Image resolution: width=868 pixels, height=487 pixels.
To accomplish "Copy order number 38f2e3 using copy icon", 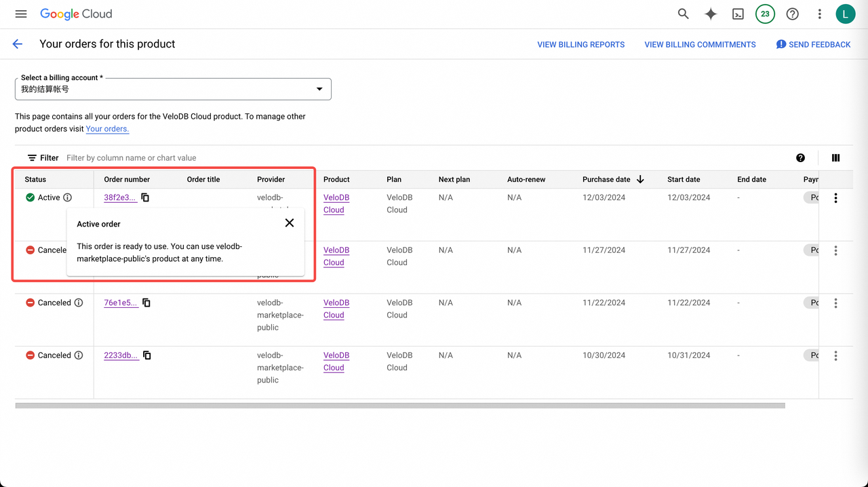I will 145,197.
